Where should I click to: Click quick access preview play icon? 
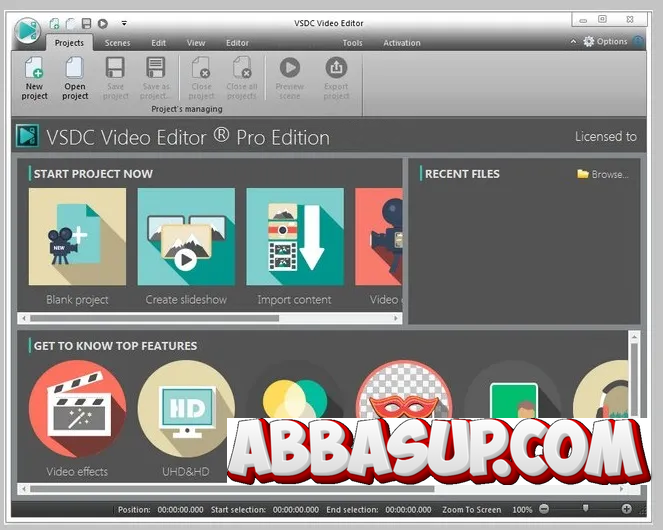pyautogui.click(x=103, y=23)
